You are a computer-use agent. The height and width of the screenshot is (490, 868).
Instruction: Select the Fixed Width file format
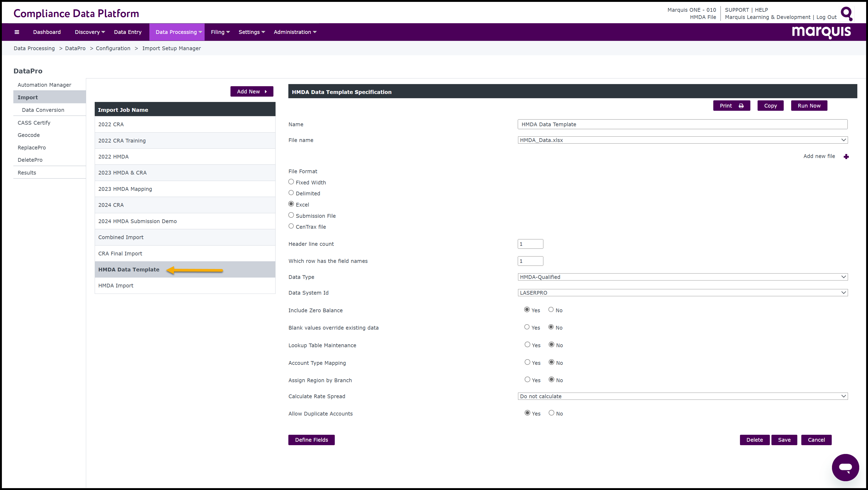[291, 182]
